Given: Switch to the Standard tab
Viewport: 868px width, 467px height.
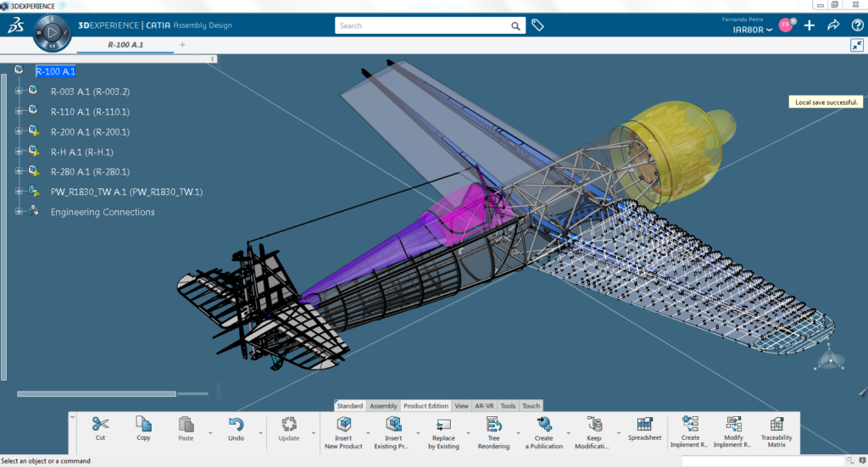Looking at the screenshot, I should pos(350,406).
